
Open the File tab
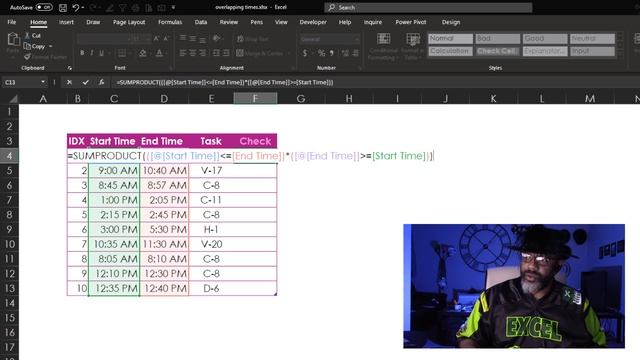point(12,22)
